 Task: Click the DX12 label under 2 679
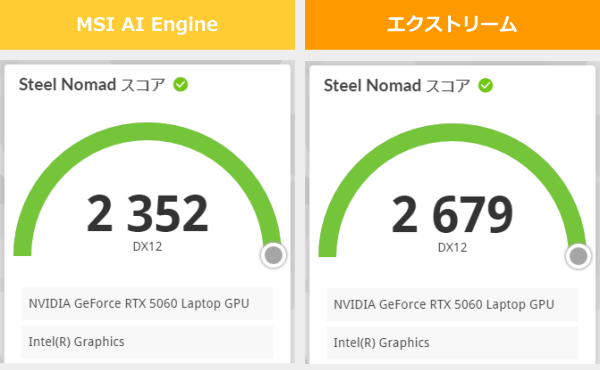tap(452, 248)
